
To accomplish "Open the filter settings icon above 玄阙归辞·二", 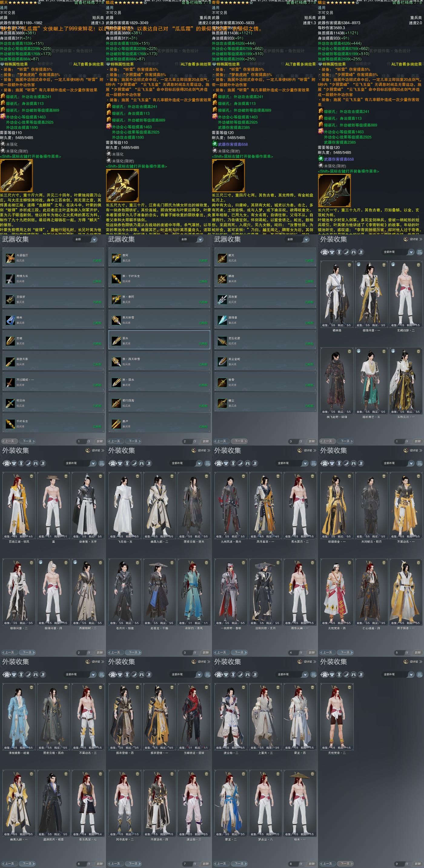I will pos(419,252).
